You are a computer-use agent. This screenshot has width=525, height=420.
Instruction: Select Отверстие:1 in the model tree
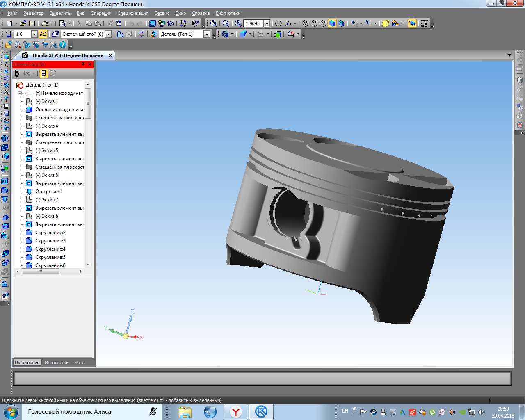(x=48, y=192)
